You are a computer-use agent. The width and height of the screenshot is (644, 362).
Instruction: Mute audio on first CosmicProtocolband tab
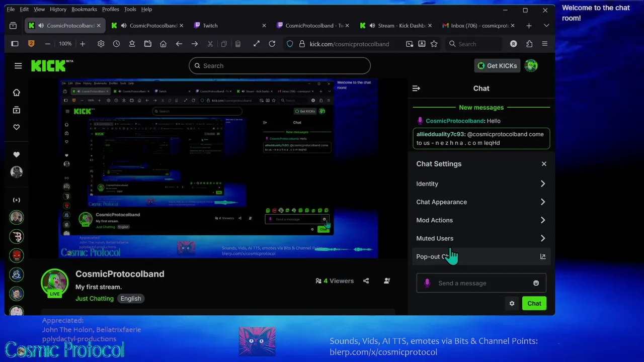(x=41, y=26)
